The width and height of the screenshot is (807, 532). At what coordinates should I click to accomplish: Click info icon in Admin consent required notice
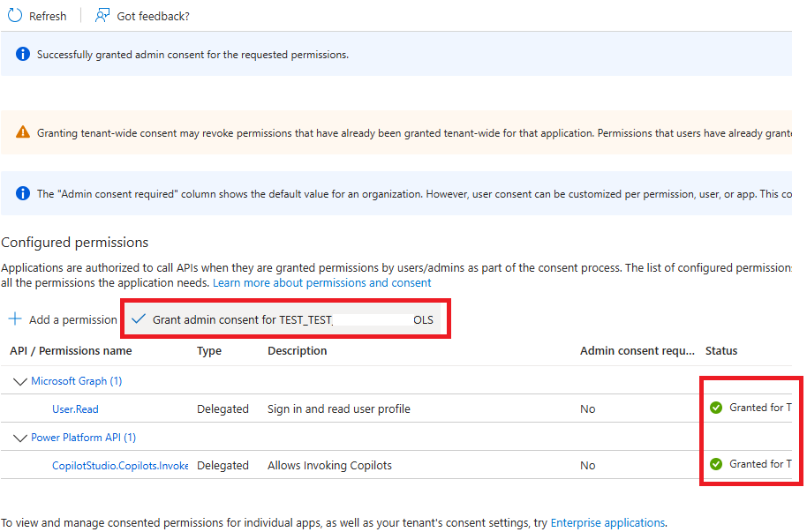[x=23, y=194]
